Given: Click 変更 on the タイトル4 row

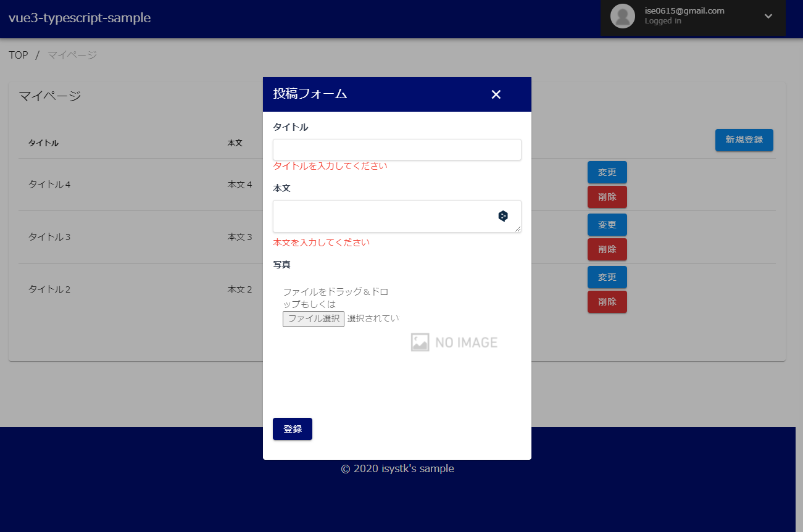Looking at the screenshot, I should pos(607,172).
